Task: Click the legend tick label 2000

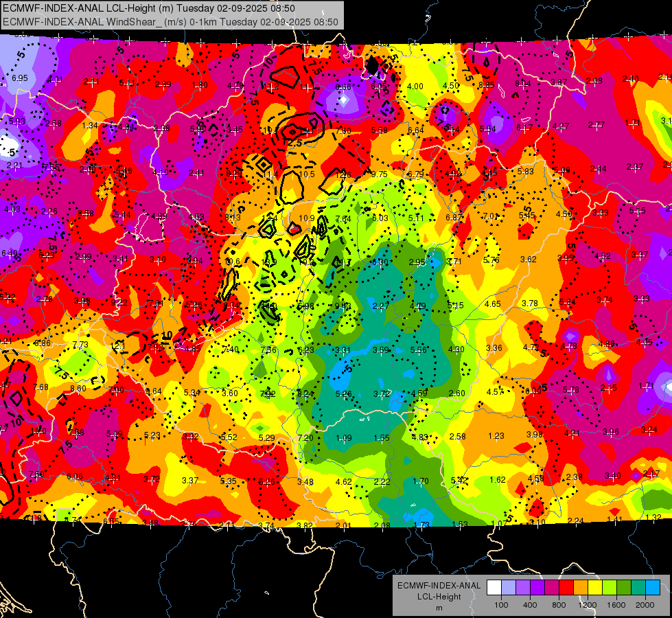Action: (645, 605)
